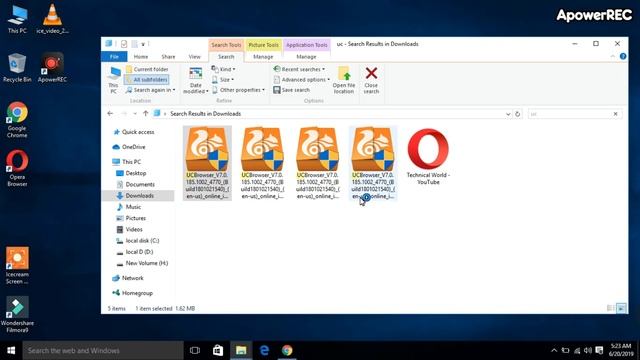
Task: Open the This PC desktop icon
Action: click(x=17, y=19)
